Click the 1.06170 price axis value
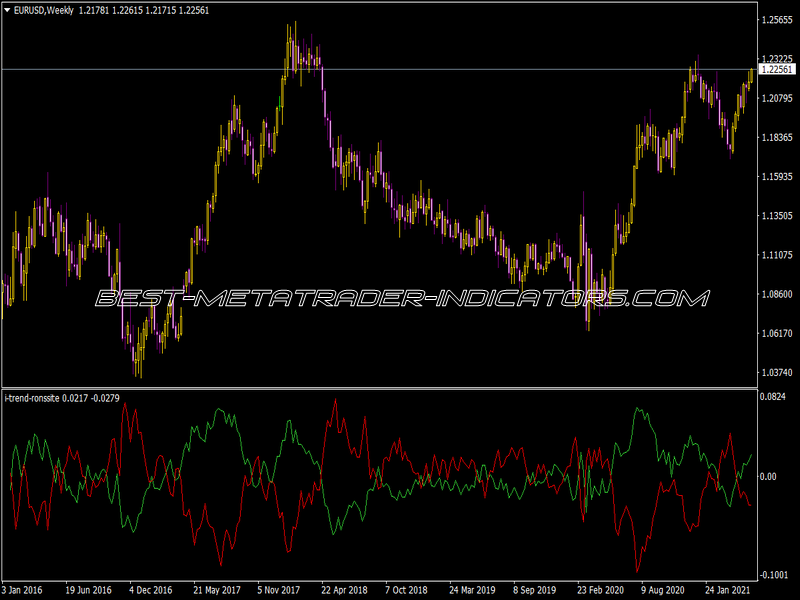This screenshot has height=600, width=800. click(777, 334)
